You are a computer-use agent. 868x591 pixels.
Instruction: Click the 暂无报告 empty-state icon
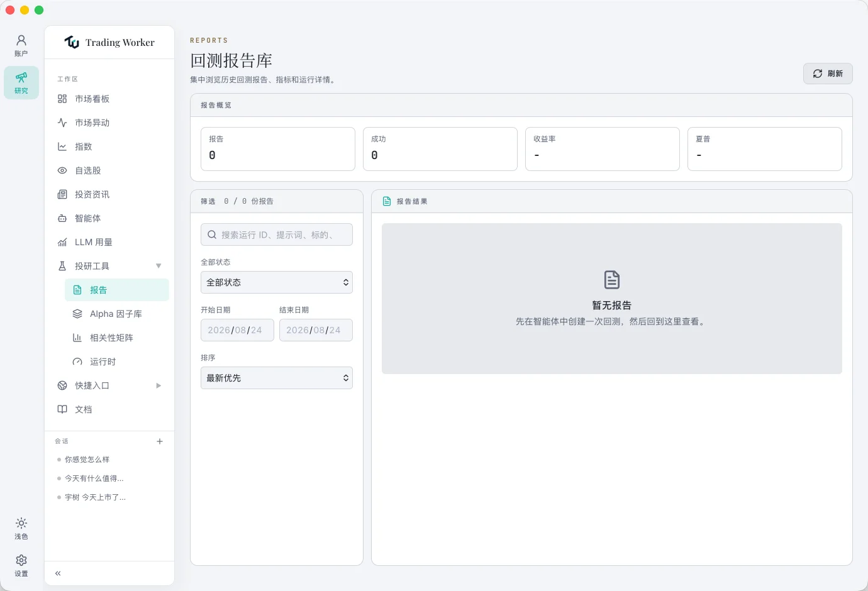click(612, 280)
